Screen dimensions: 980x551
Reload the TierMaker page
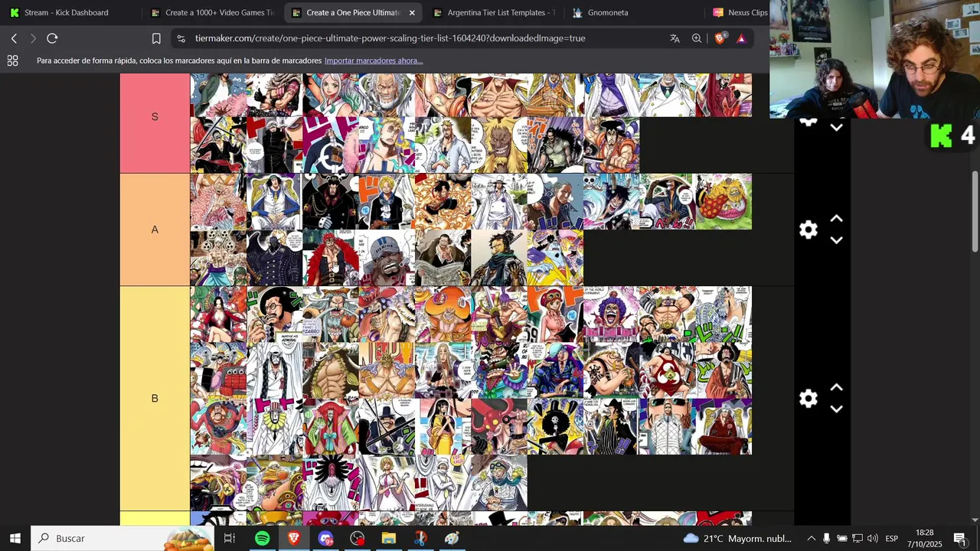point(52,38)
